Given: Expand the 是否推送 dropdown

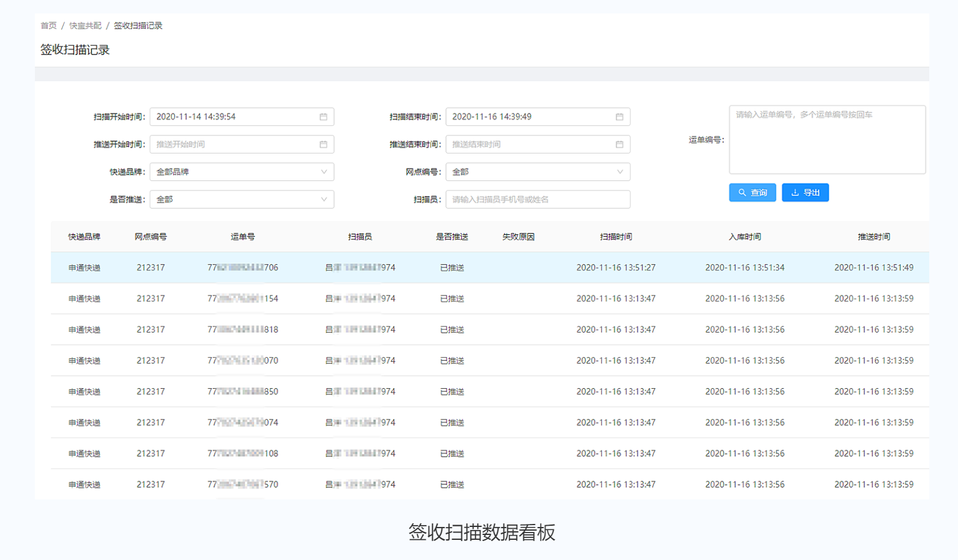Looking at the screenshot, I should pos(242,199).
